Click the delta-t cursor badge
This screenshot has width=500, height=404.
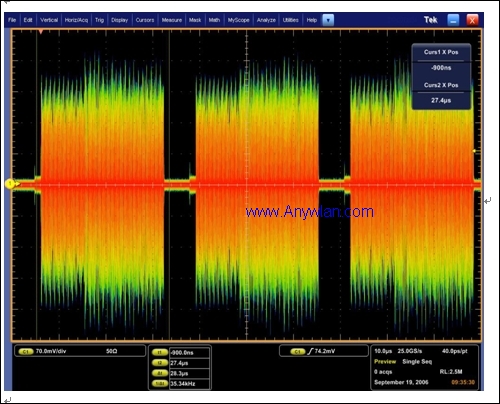point(160,373)
